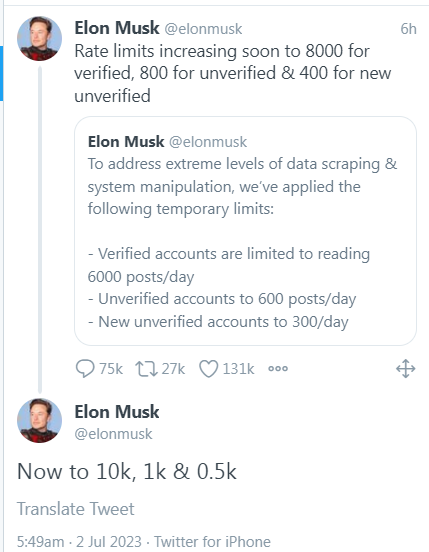The image size is (429, 552).
Task: Click the reply tweet's Elon Musk name
Action: pyautogui.click(x=117, y=412)
